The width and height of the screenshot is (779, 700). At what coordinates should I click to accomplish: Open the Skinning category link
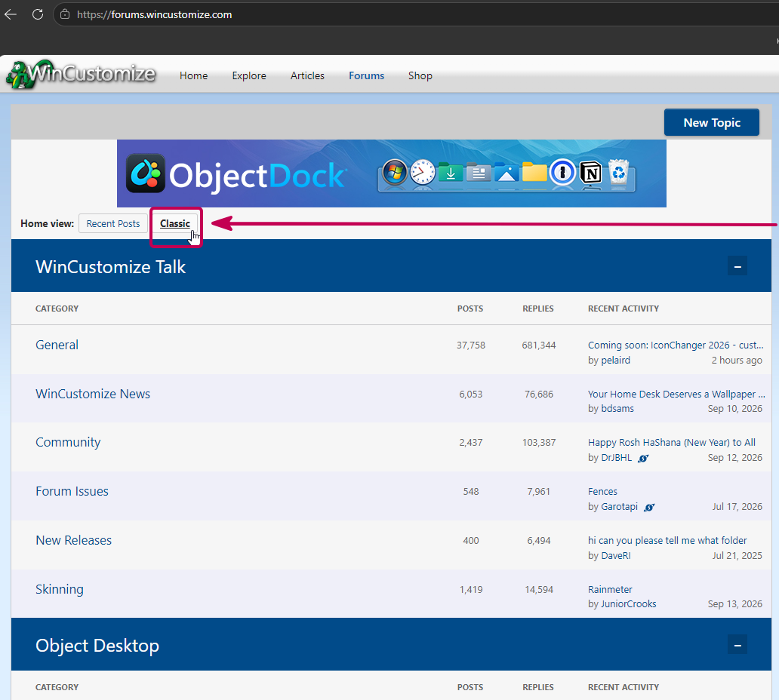pyautogui.click(x=59, y=589)
